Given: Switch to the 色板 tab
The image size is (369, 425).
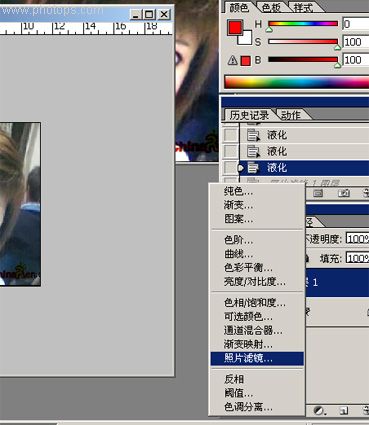Looking at the screenshot, I should 271,7.
